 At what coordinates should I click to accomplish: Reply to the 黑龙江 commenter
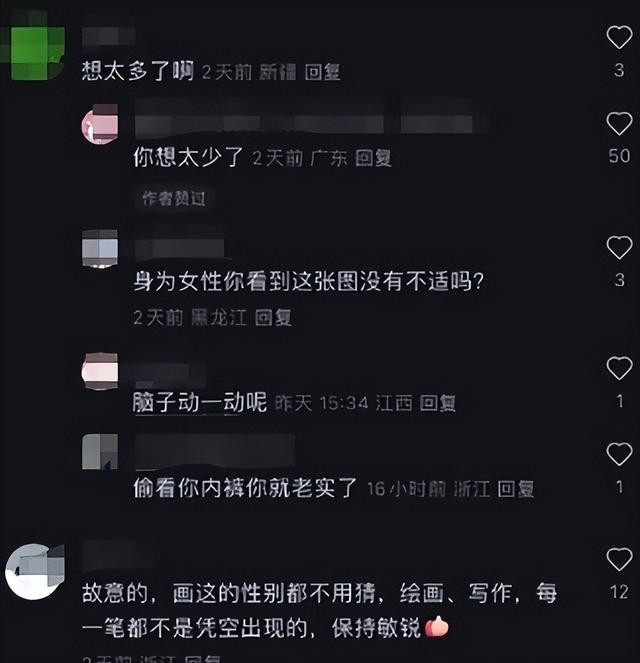coord(274,317)
